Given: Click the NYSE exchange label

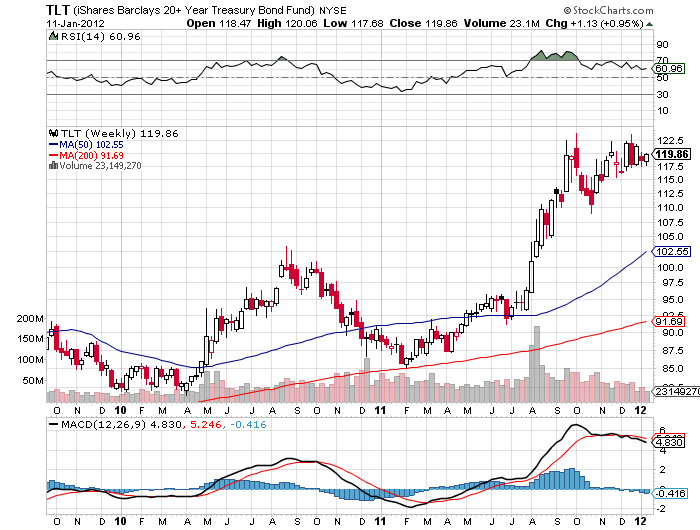Looking at the screenshot, I should click(333, 10).
